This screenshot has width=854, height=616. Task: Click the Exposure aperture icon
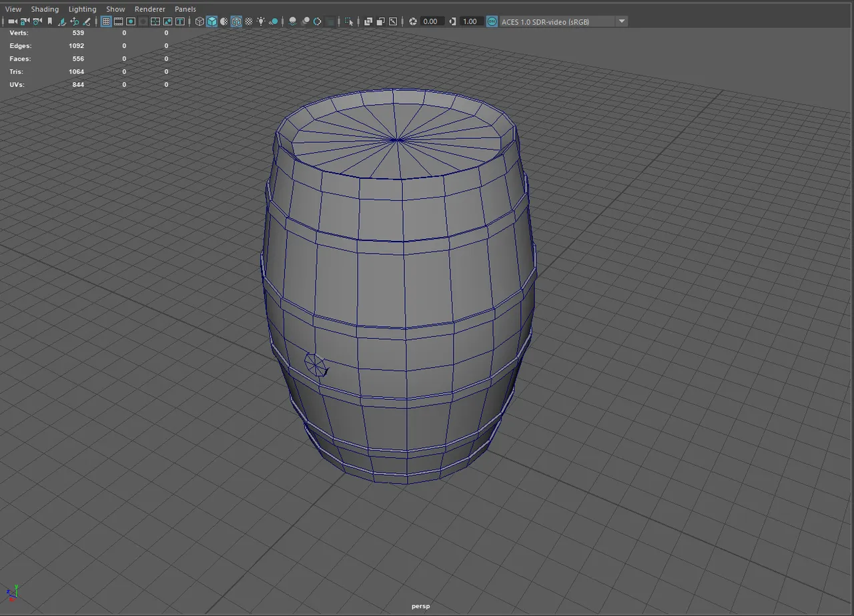pos(412,21)
